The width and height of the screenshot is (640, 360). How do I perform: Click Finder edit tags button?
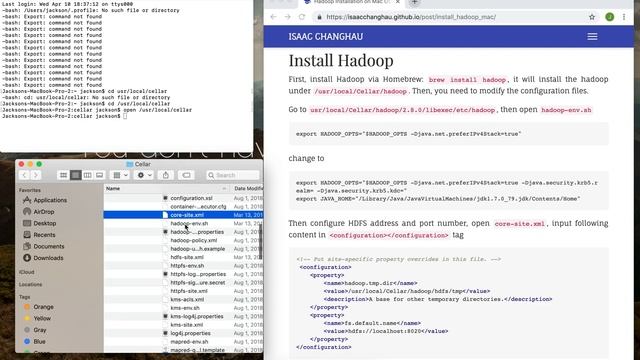(x=187, y=175)
